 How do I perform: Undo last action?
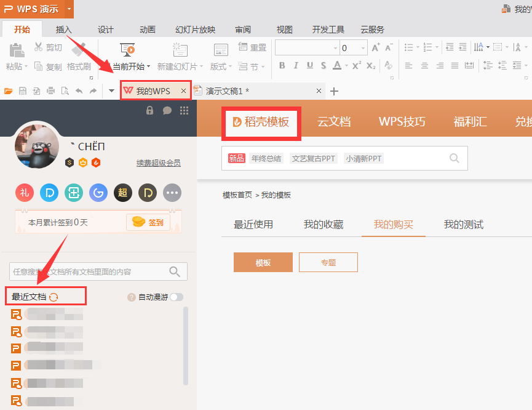tap(79, 91)
